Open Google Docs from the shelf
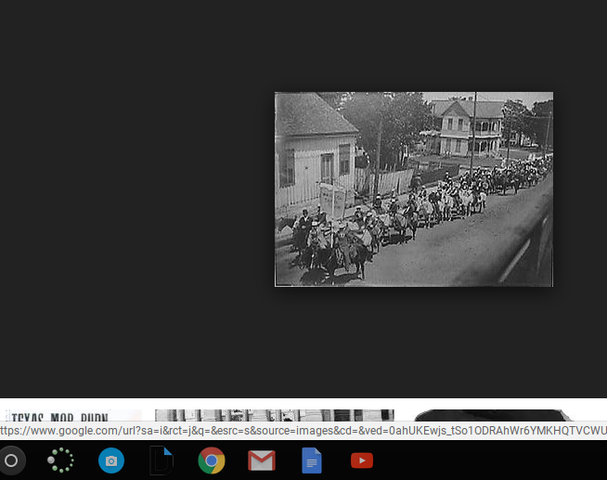Screen dimensions: 607x480 pyautogui.click(x=312, y=460)
